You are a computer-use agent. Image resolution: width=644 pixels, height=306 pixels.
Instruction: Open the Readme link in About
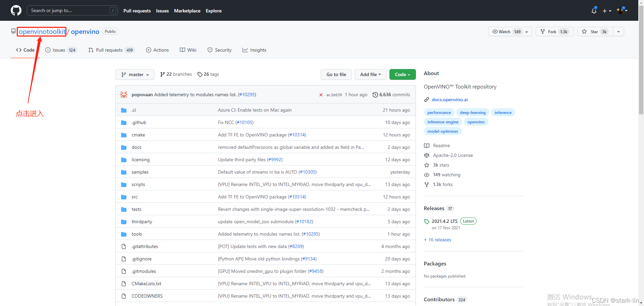[437, 145]
